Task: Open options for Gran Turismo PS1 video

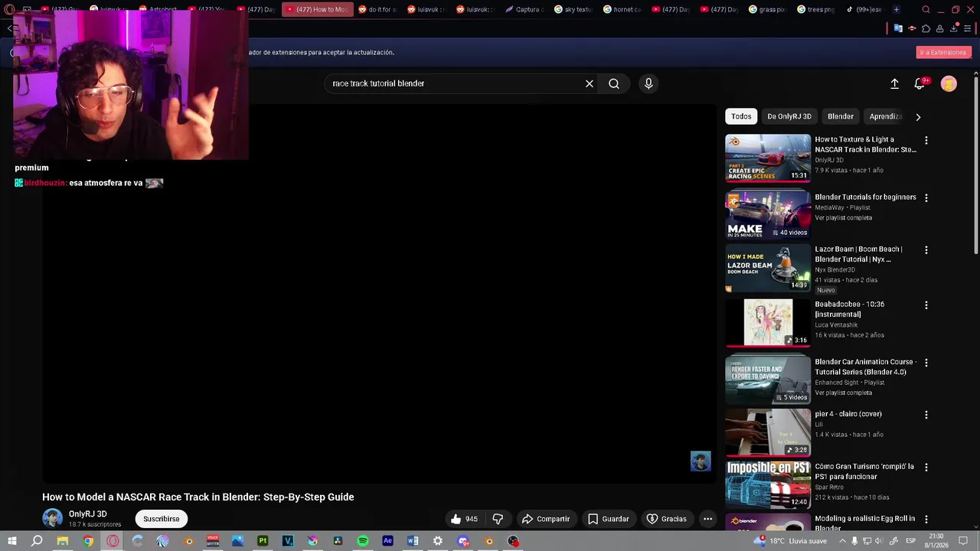Action: pos(926,468)
